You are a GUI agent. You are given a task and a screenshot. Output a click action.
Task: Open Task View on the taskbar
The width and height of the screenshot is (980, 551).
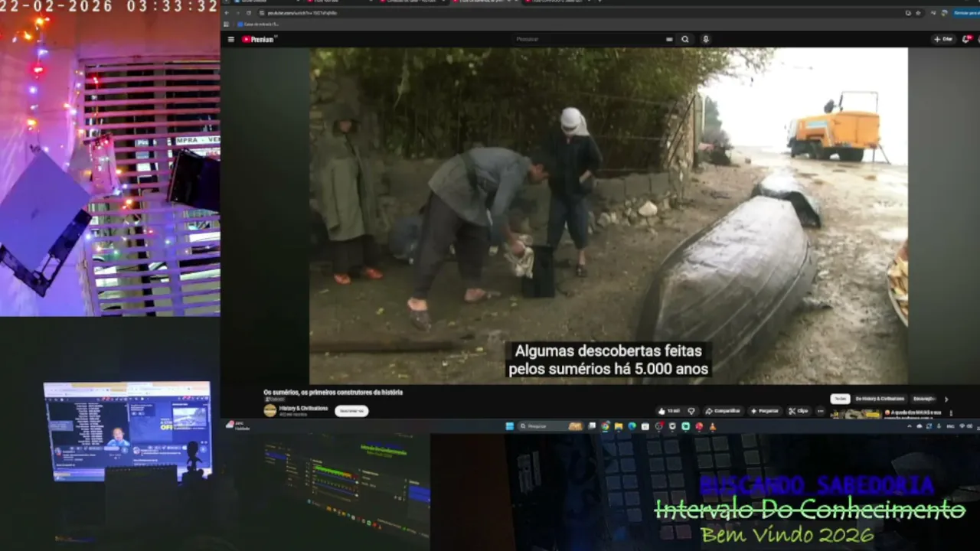tap(592, 426)
